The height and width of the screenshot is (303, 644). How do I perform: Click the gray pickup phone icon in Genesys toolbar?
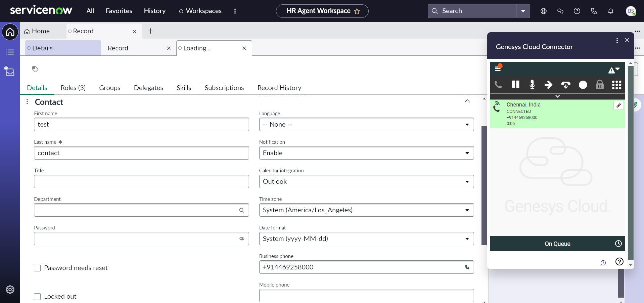tap(498, 85)
